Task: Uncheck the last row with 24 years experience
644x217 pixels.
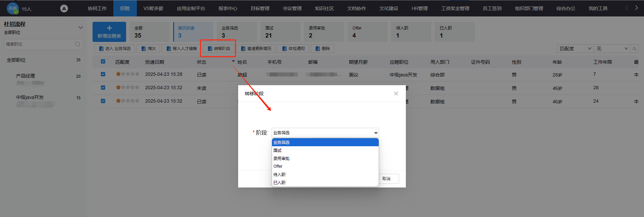Action: [103, 101]
